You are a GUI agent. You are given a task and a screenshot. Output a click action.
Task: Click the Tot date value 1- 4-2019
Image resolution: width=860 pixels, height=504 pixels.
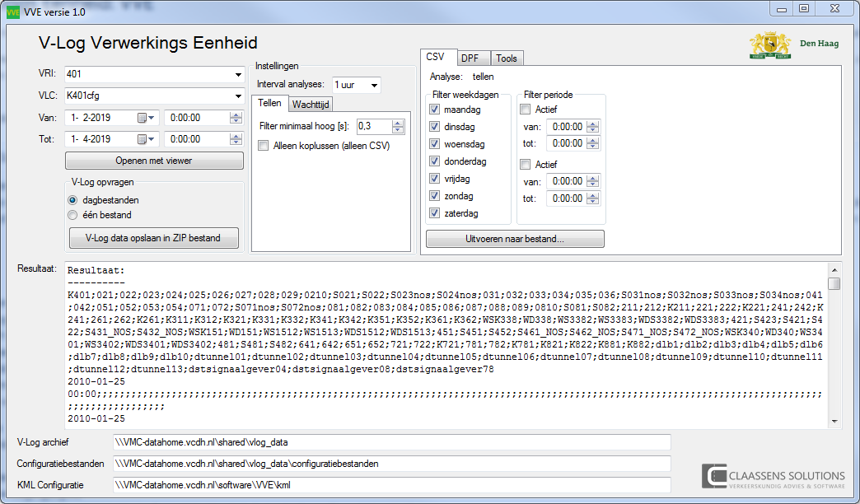point(91,139)
